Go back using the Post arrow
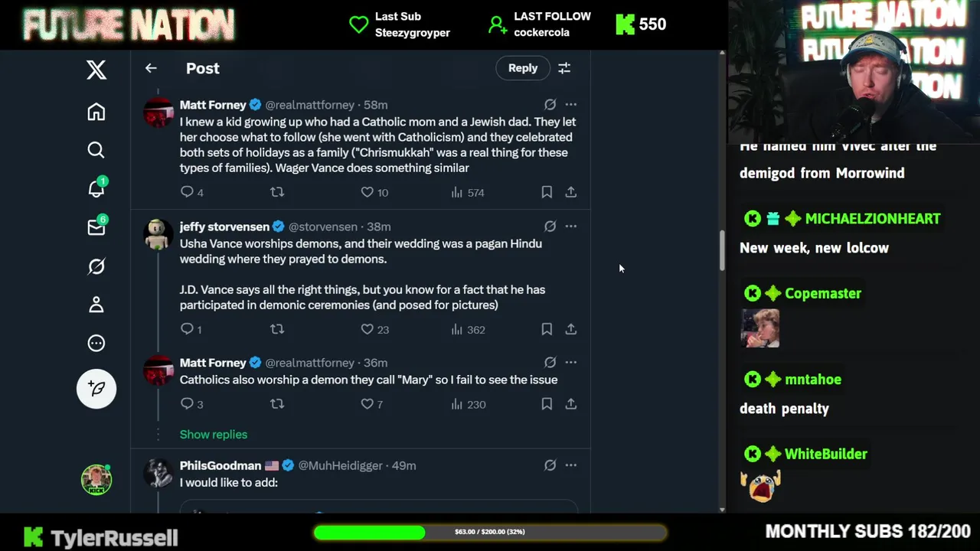This screenshot has height=551, width=980. pos(151,68)
